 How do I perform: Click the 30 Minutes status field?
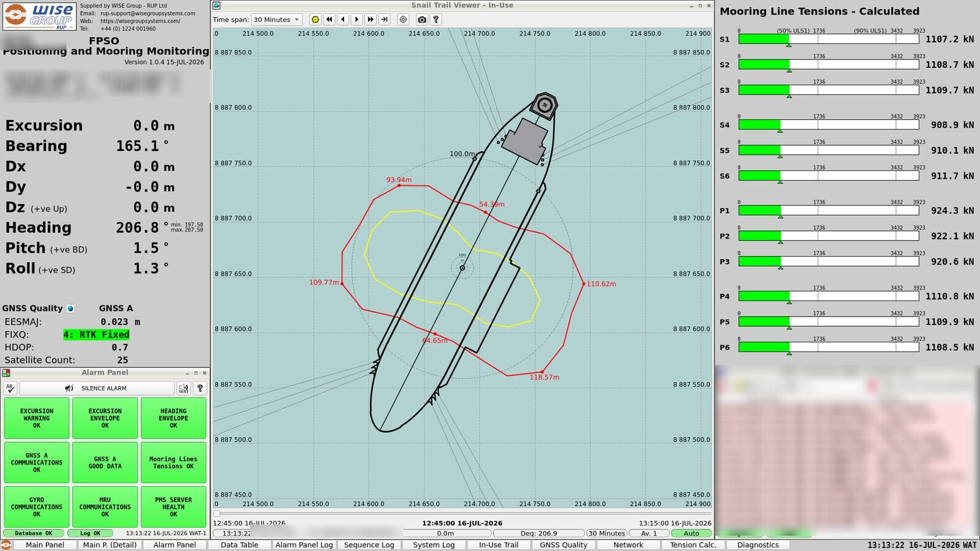click(x=606, y=533)
